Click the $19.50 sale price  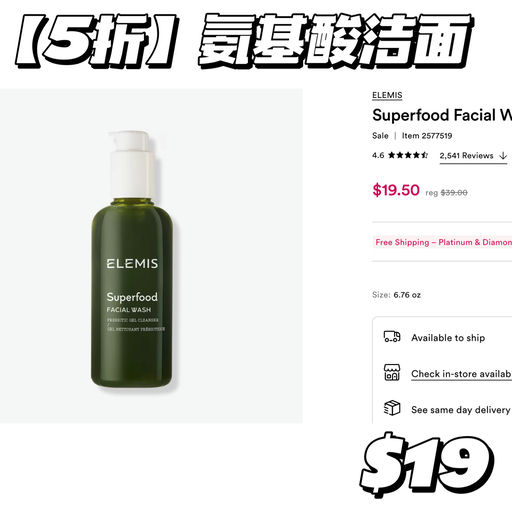396,190
